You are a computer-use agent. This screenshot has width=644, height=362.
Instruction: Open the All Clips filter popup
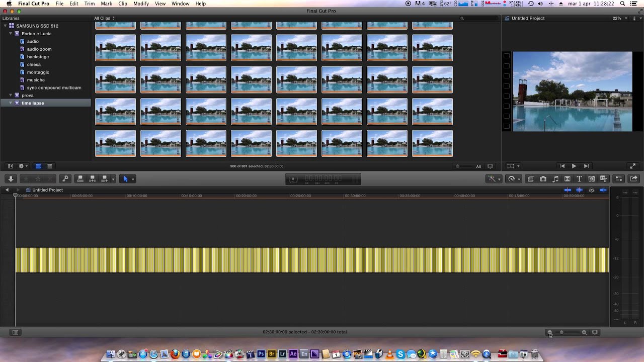click(x=104, y=18)
